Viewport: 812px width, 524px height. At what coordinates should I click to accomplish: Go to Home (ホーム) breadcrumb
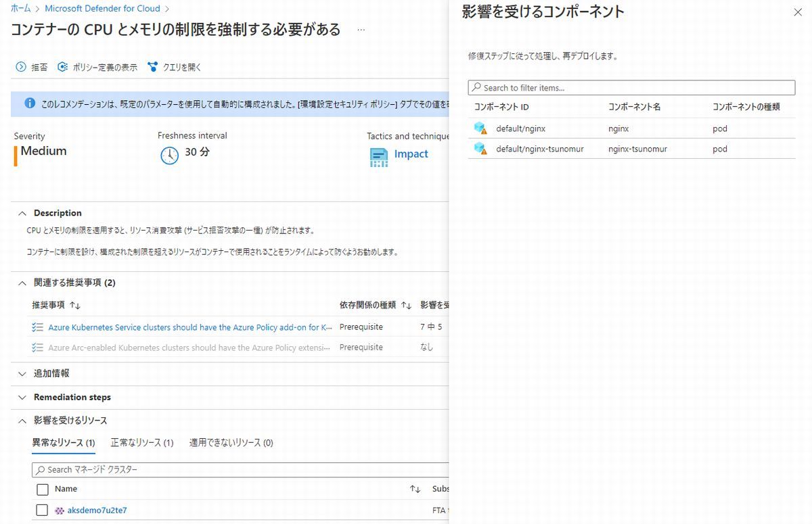(x=20, y=9)
